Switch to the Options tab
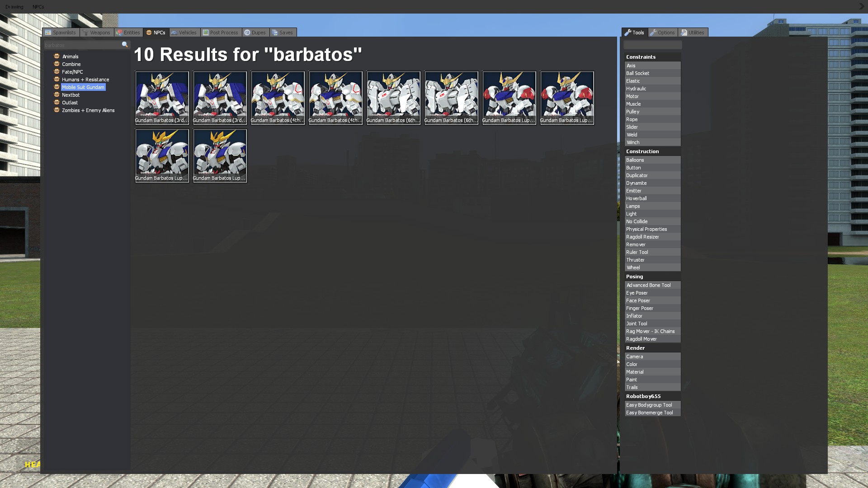868x488 pixels. coord(663,33)
